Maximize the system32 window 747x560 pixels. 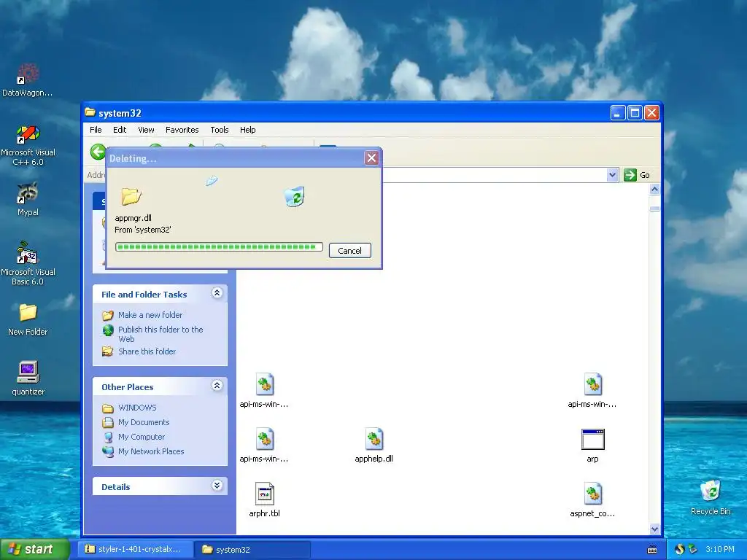tap(635, 113)
